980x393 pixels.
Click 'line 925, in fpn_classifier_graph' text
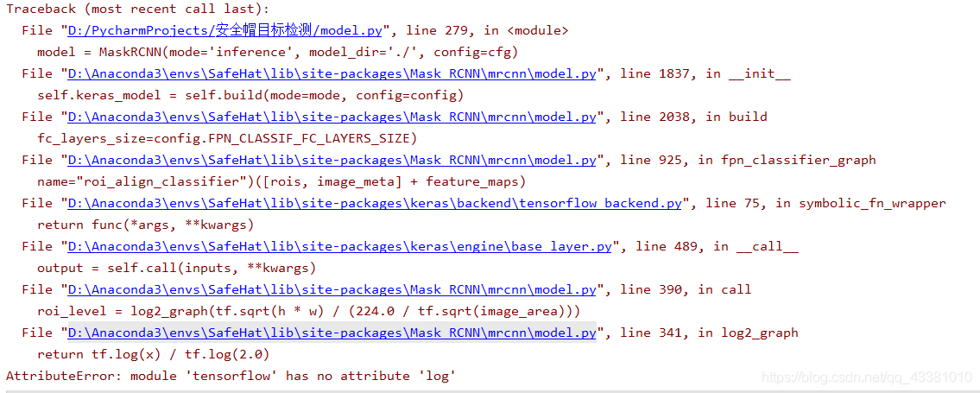[x=748, y=160]
